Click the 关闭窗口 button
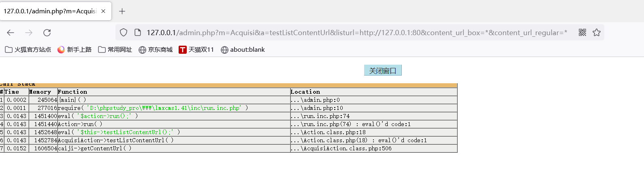Image resolution: width=644 pixels, height=177 pixels. (x=383, y=70)
